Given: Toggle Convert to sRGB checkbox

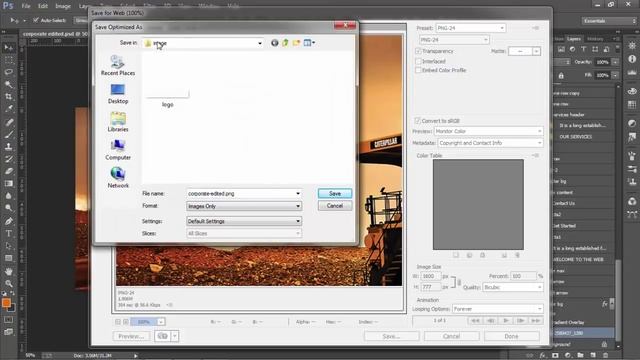Looking at the screenshot, I should [x=418, y=121].
